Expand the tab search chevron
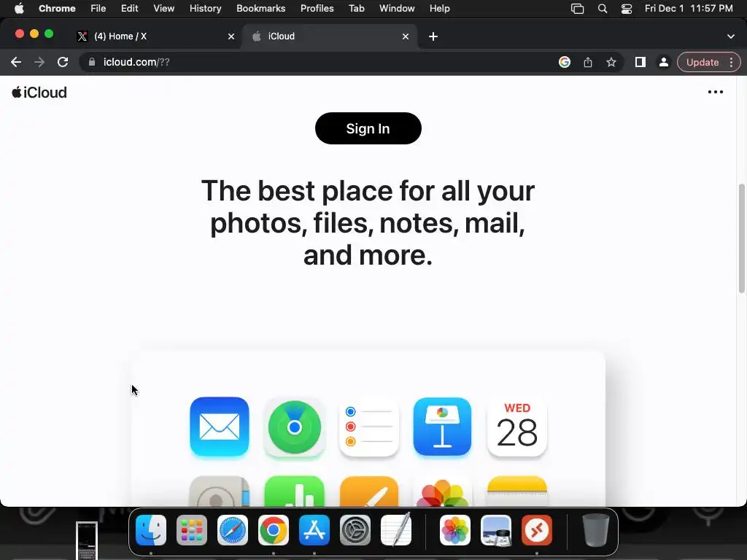This screenshot has height=560, width=747. pyautogui.click(x=731, y=36)
